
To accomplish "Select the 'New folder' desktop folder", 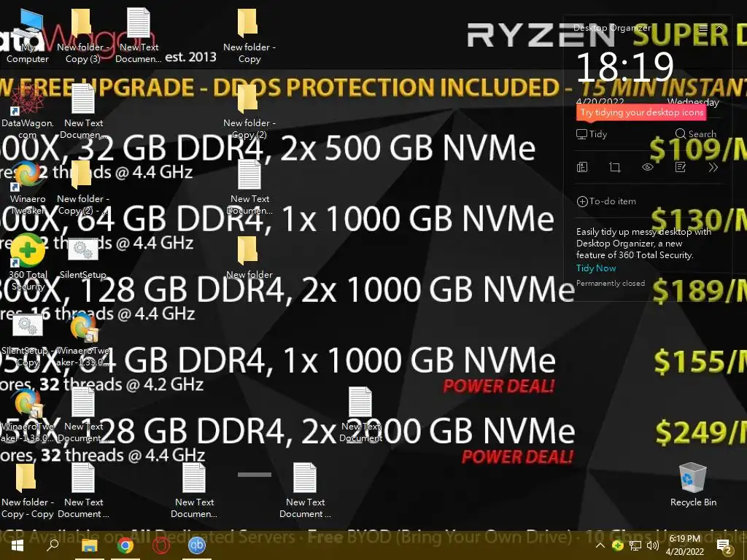I will (x=249, y=259).
